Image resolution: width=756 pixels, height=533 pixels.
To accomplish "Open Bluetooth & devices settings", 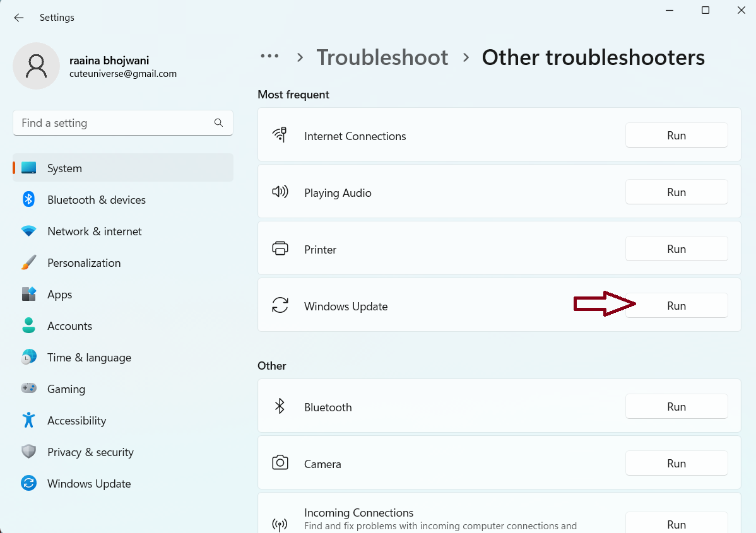I will [96, 200].
